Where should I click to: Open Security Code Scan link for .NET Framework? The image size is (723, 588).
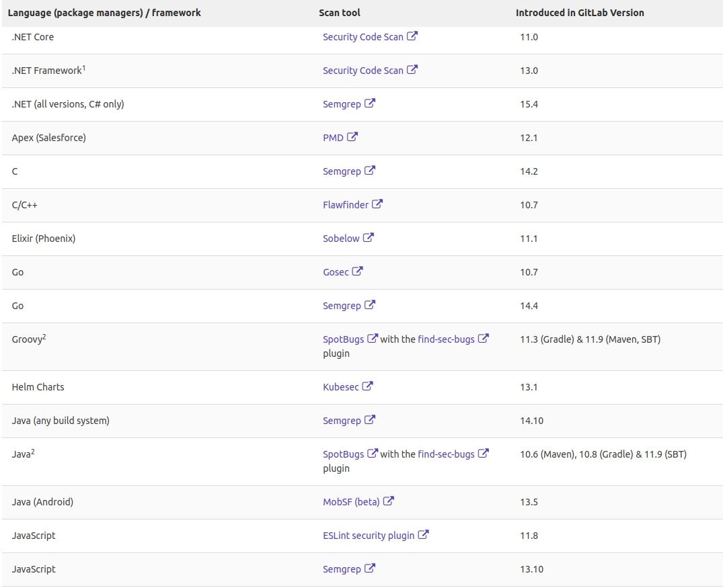tap(363, 71)
